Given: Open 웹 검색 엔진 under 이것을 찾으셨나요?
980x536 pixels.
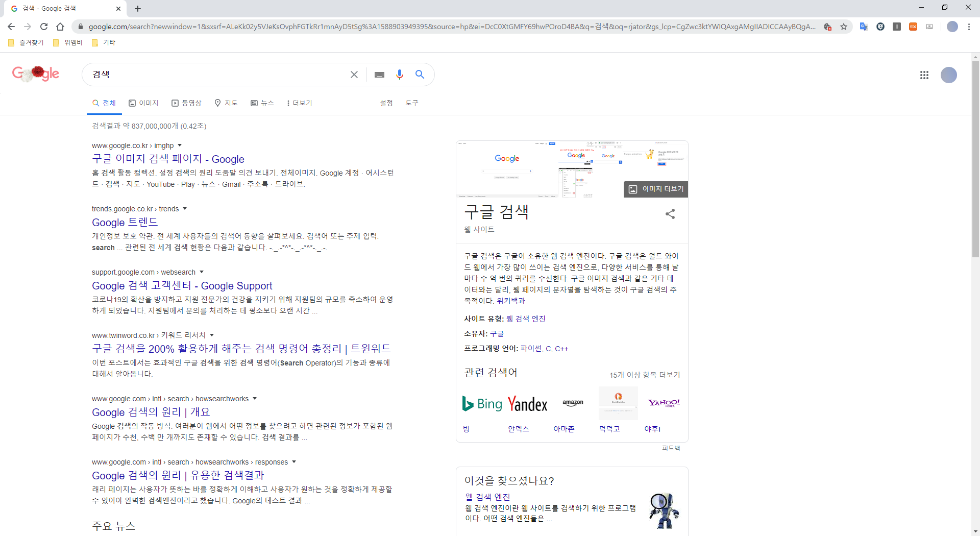Looking at the screenshot, I should (487, 497).
